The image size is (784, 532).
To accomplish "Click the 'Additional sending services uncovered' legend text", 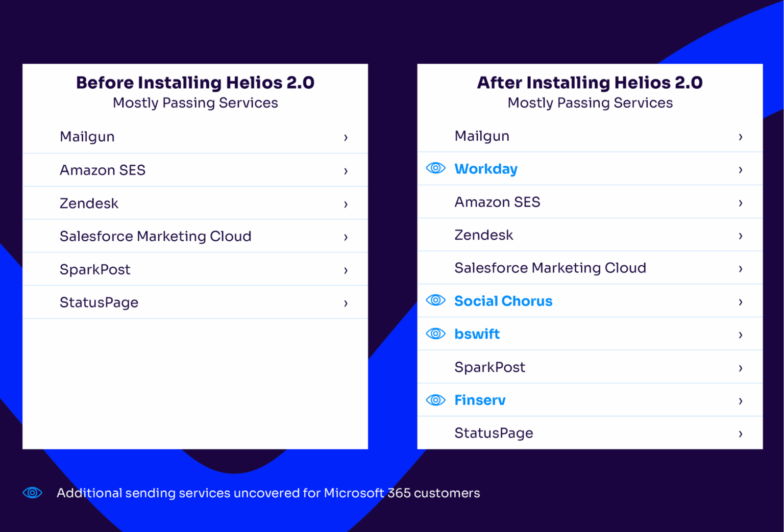I will 268,493.
